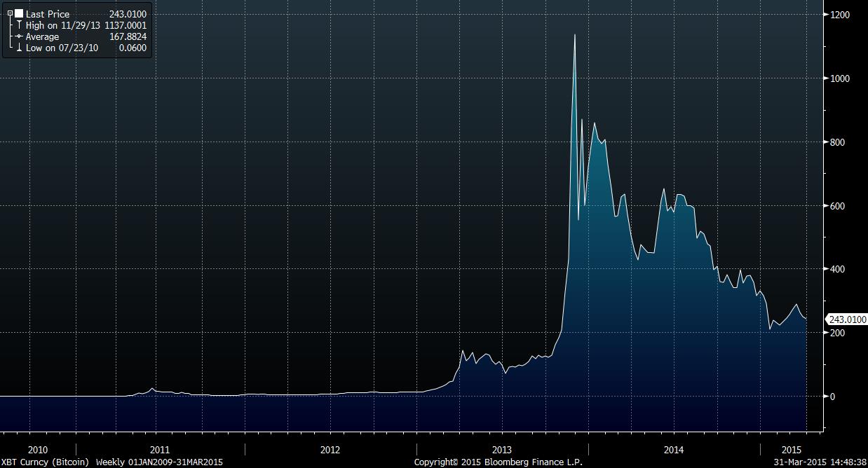Click the legend low value 0.0600

pyautogui.click(x=134, y=48)
